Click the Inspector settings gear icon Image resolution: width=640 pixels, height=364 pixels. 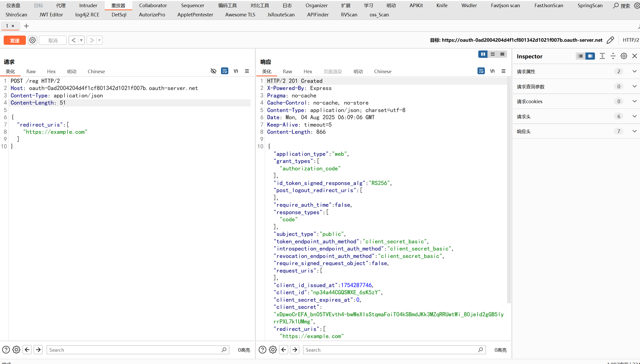pyautogui.click(x=624, y=56)
